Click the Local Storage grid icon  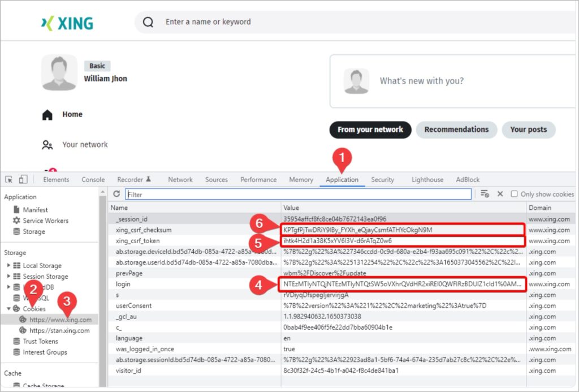tap(16, 266)
